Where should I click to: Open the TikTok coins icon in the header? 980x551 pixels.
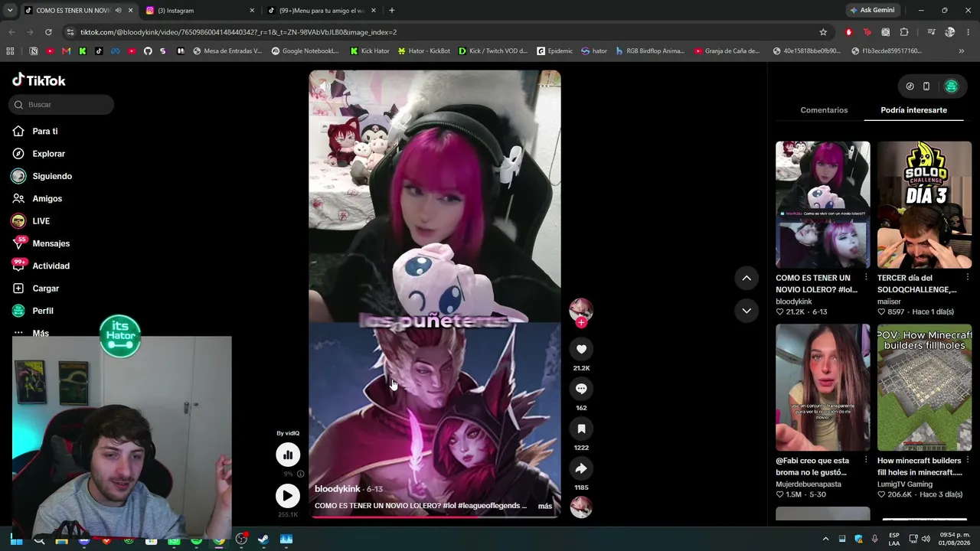tap(910, 86)
